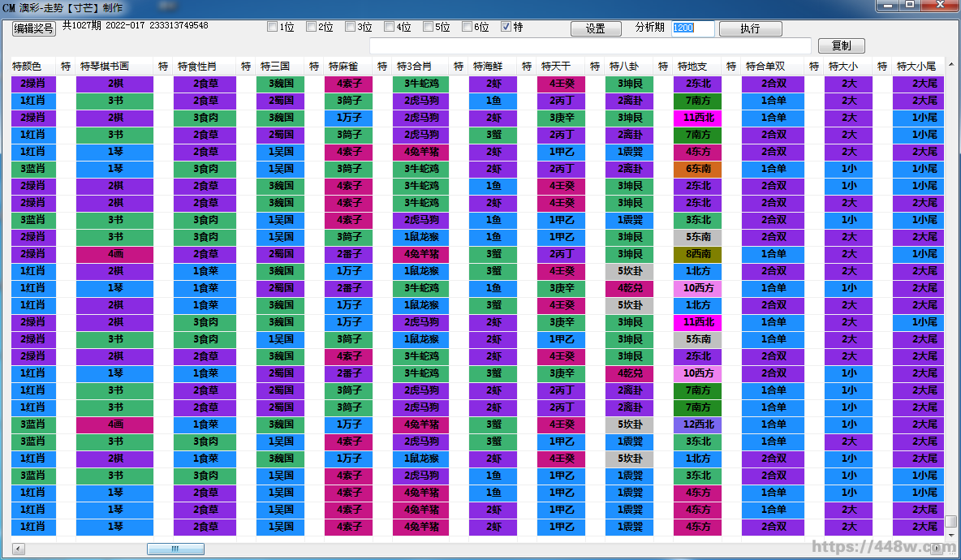This screenshot has height=560, width=961.
Task: Uncheck the 特 checkbox
Action: (506, 27)
